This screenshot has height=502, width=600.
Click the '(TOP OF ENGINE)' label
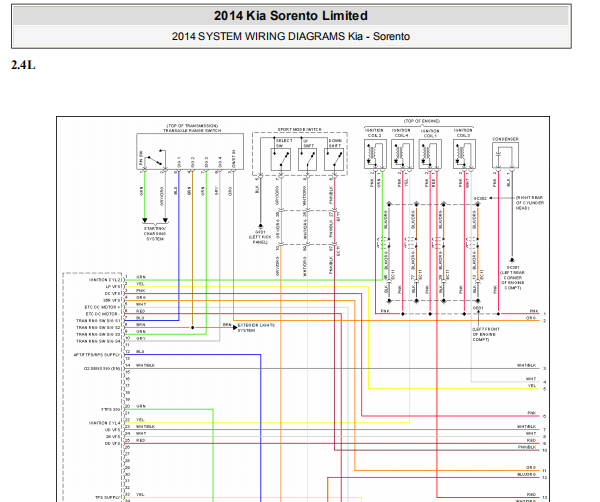coord(422,121)
